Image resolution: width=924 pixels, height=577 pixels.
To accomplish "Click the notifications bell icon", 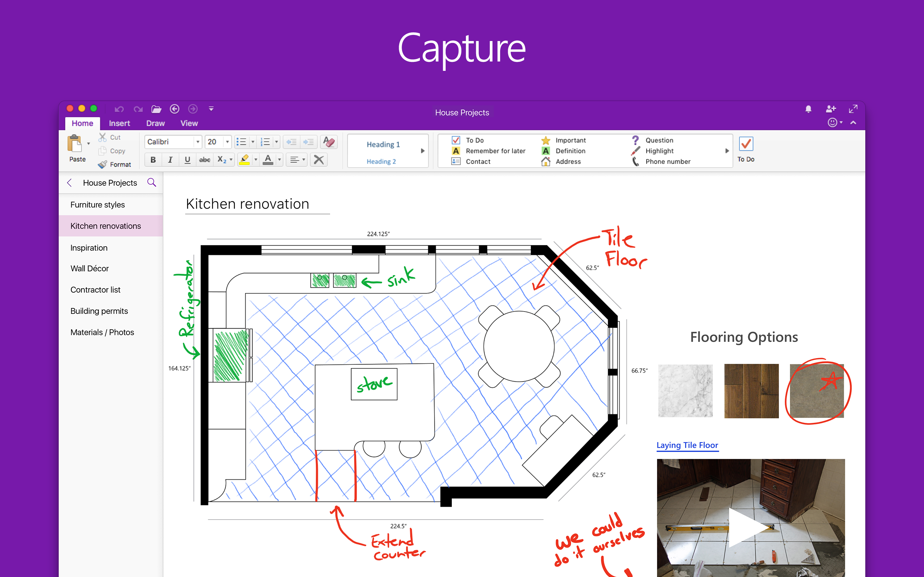I will 808,109.
